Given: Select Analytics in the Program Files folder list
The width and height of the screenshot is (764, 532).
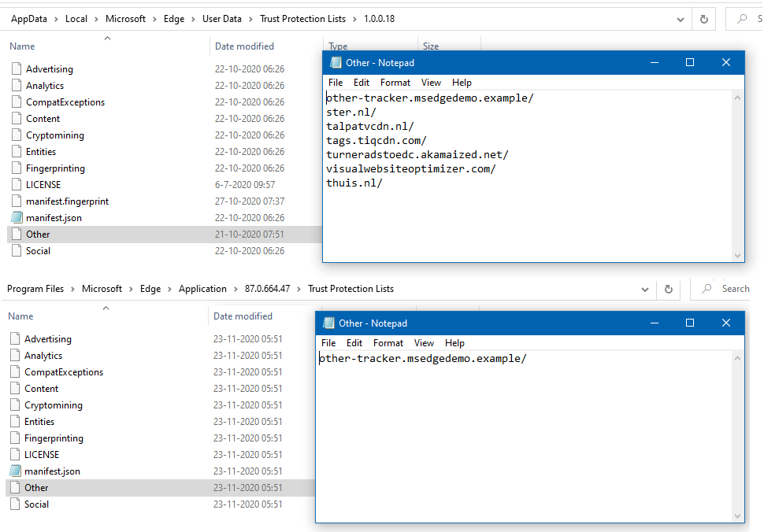Looking at the screenshot, I should point(43,355).
